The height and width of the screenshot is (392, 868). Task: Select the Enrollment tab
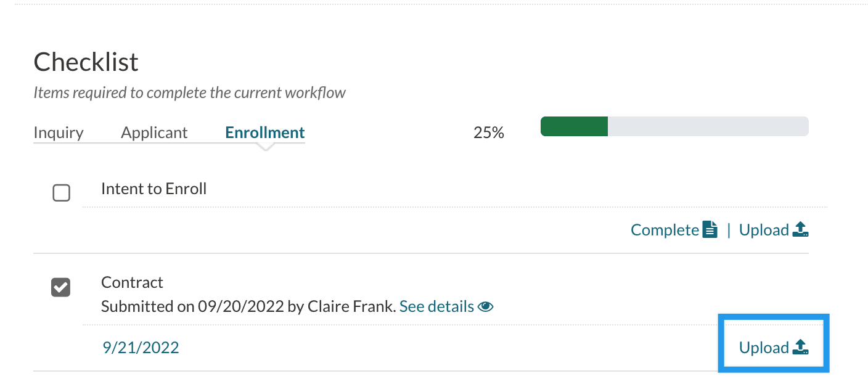click(265, 133)
